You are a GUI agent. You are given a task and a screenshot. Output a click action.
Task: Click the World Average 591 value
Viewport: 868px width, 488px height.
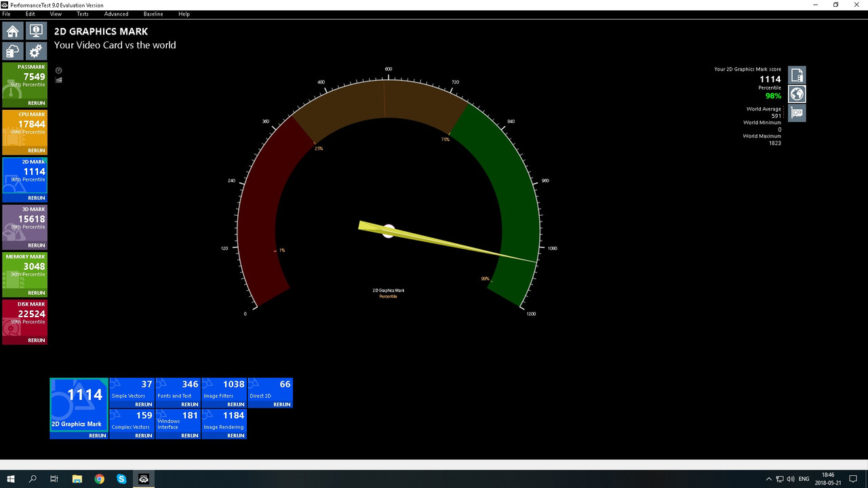click(x=776, y=116)
